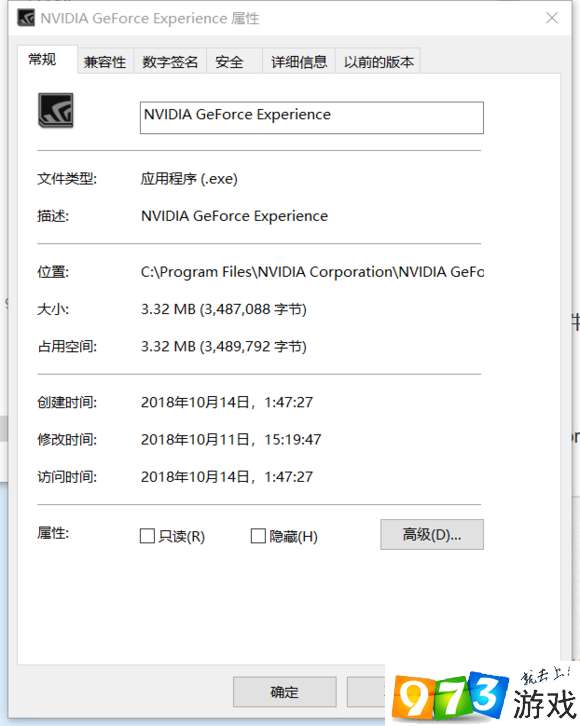
Task: Confirm with the 确定 button
Action: click(x=285, y=692)
